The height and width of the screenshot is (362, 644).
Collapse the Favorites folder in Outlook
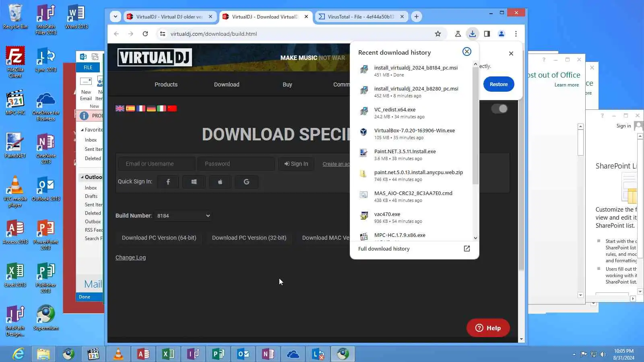pos(82,130)
